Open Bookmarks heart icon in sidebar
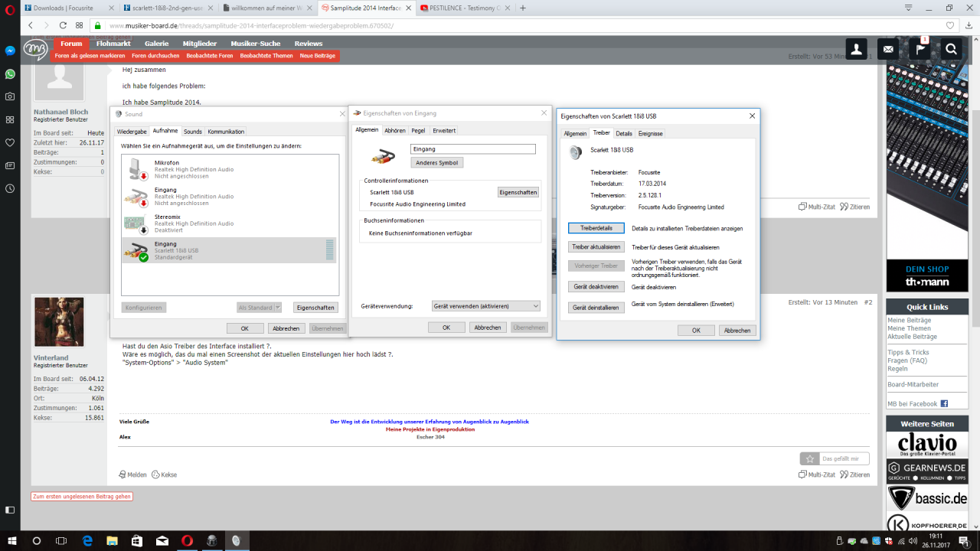The image size is (980, 551). coord(10,142)
